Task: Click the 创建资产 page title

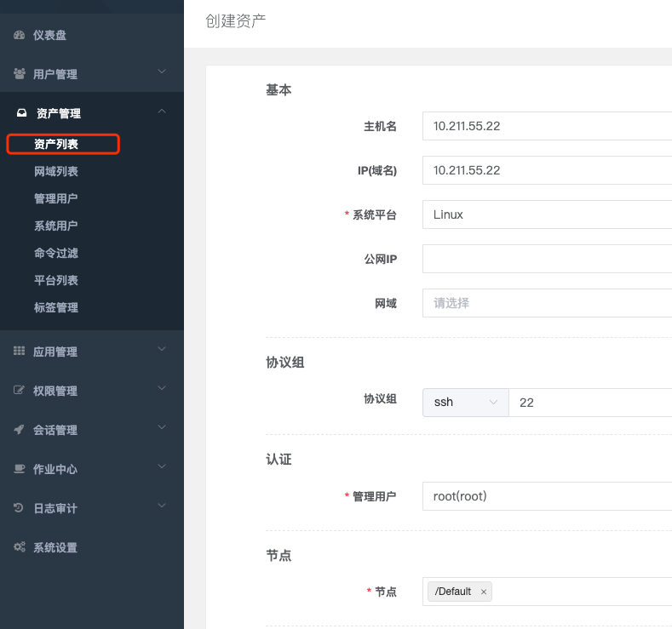Action: [235, 21]
